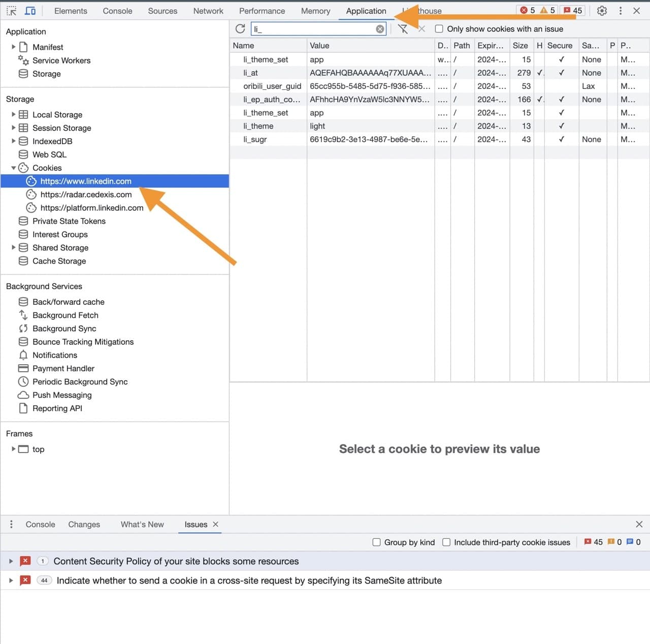Select the oribili_user_guid cookie row

tap(439, 86)
